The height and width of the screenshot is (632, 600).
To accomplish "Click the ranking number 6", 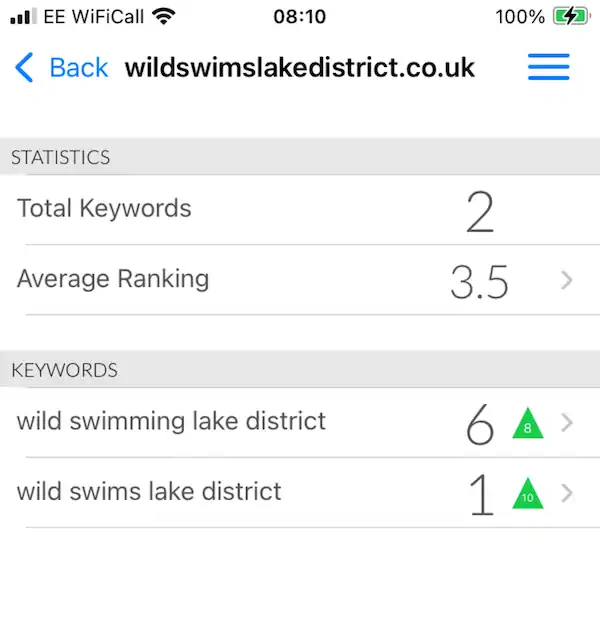I will tap(480, 424).
